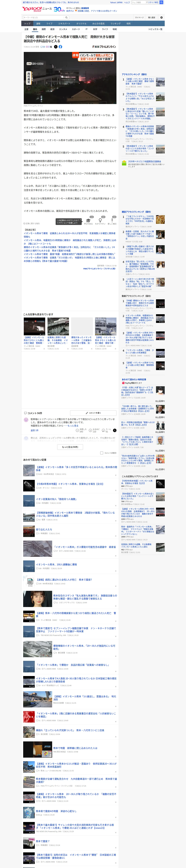
Task: Open headline 熊本県で震度4の地震 津波の心配なし
Action: (x=56, y=811)
